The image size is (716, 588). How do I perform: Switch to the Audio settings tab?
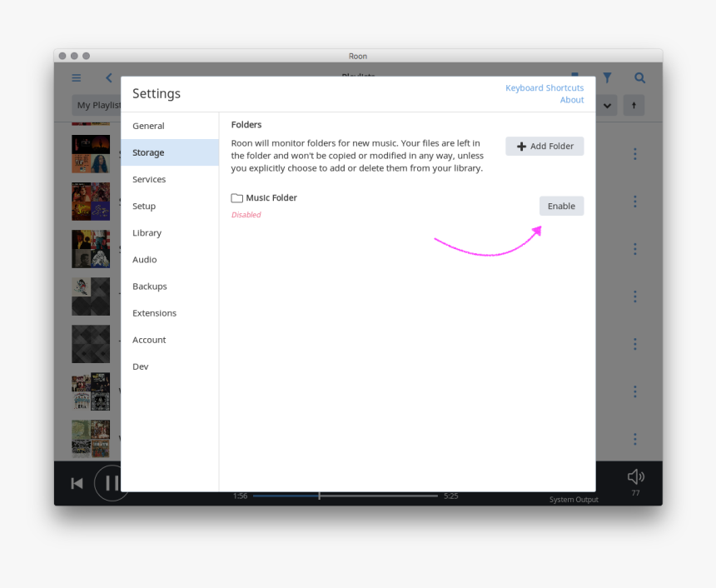point(170,260)
